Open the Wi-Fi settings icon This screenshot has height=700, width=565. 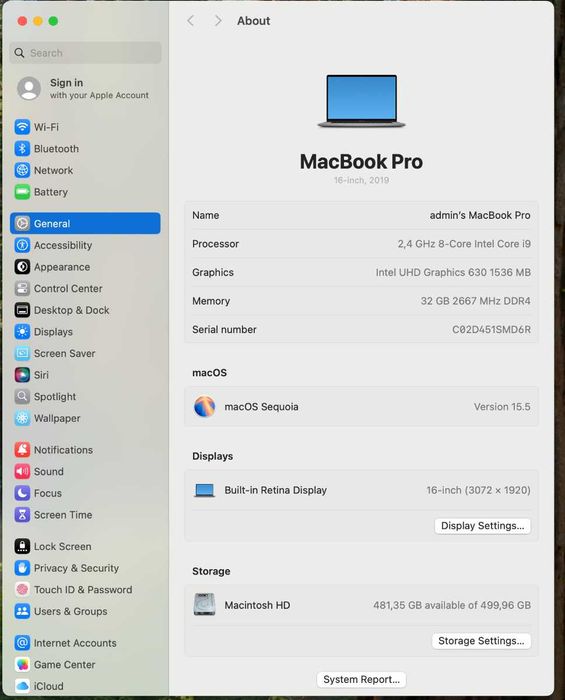coord(22,127)
